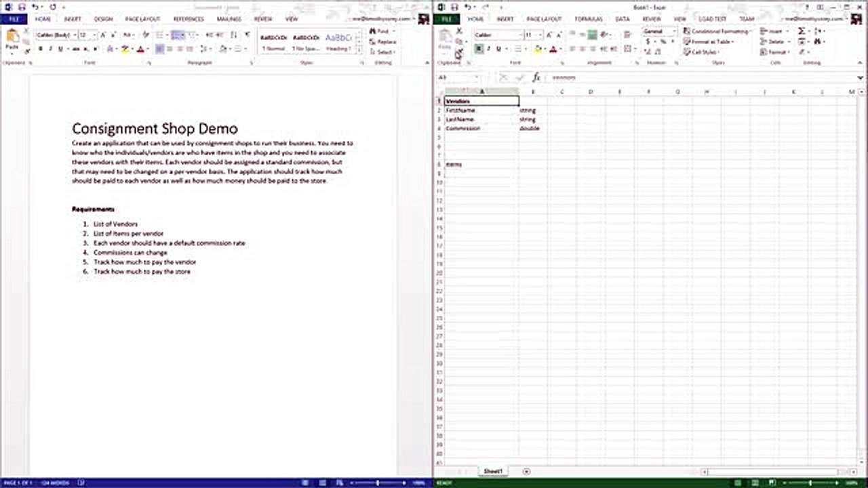Click Word's Text Effects icon
Viewport: 868px width, 488px height.
coord(111,49)
